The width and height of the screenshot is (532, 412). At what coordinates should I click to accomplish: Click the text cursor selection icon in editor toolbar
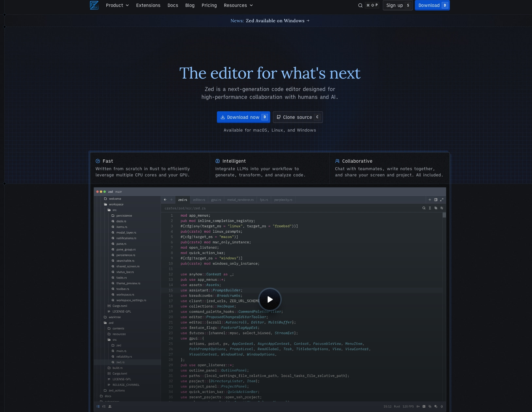pos(430,208)
